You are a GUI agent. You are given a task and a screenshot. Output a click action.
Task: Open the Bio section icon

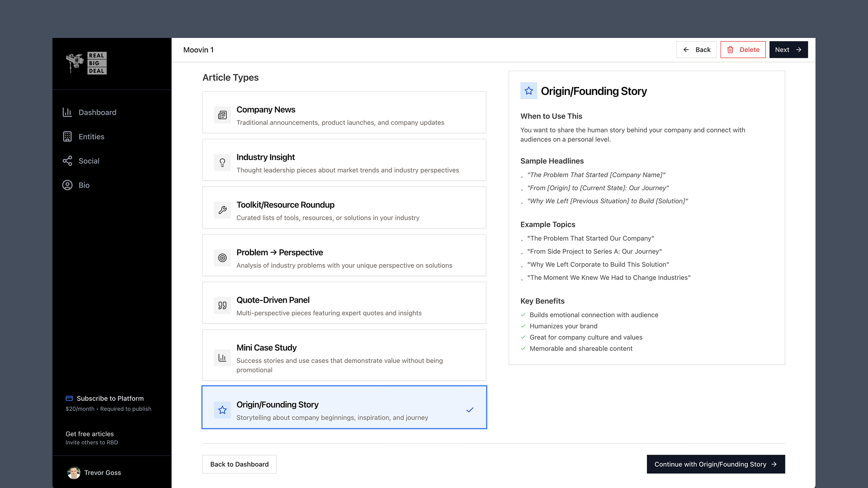tap(67, 185)
